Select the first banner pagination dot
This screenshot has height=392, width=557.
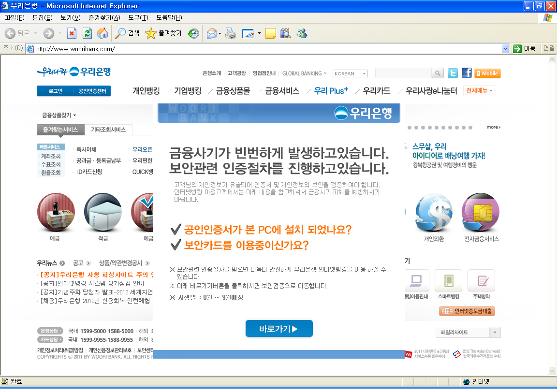[410, 128]
